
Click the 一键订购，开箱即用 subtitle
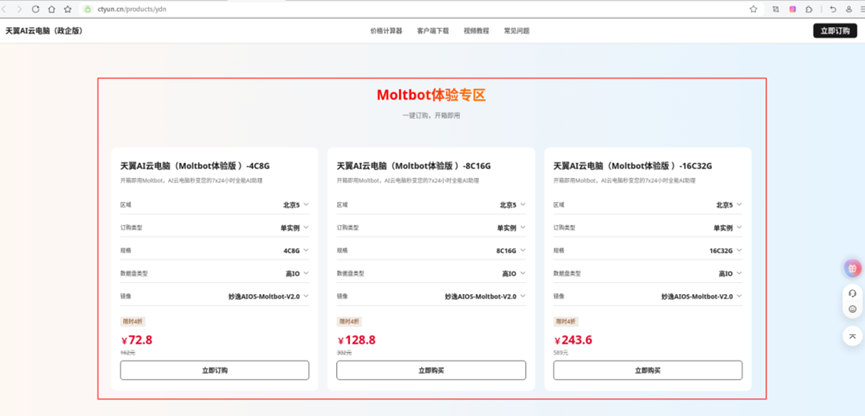coord(431,116)
